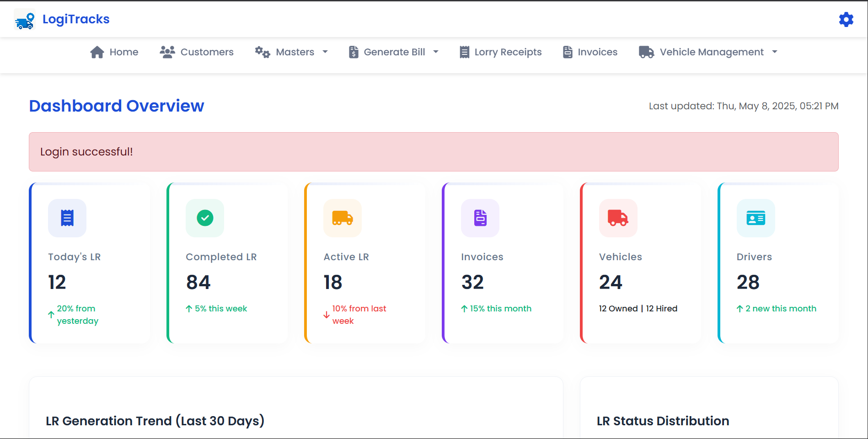The image size is (868, 439).
Task: Open settings via the gear icon
Action: (846, 20)
